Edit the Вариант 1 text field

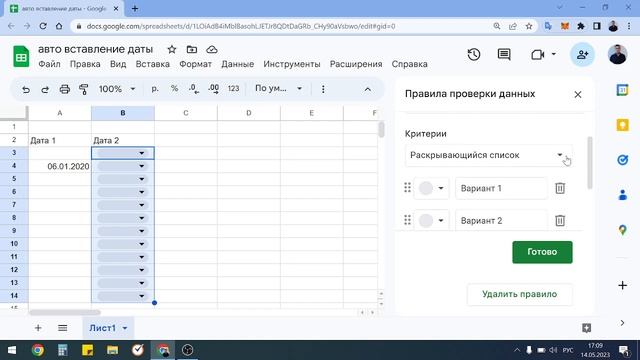[501, 188]
